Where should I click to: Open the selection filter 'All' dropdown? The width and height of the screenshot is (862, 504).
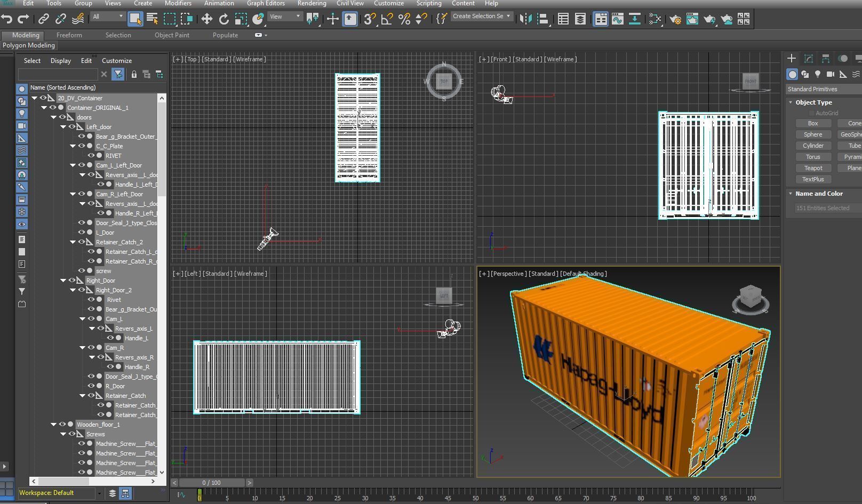click(108, 17)
